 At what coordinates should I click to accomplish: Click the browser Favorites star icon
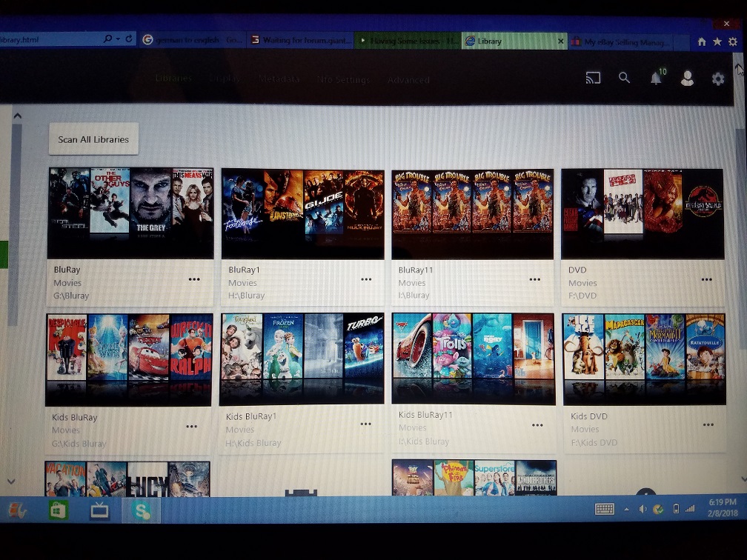[717, 42]
